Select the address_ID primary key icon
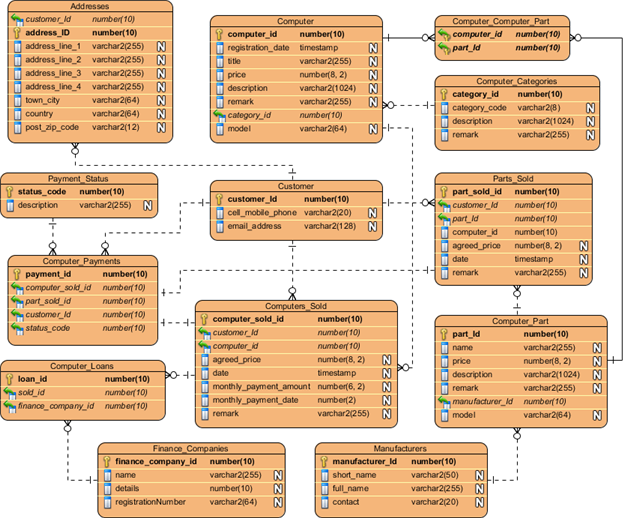624x518 pixels. tap(17, 33)
